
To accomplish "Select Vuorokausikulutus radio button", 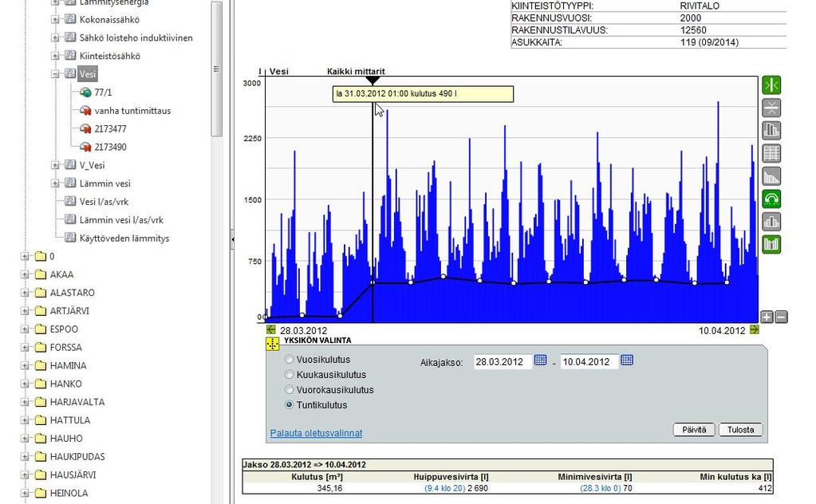I will [290, 390].
